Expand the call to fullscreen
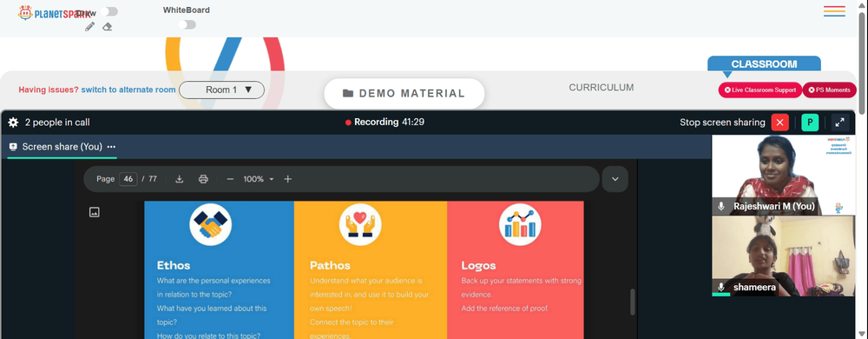 [839, 123]
